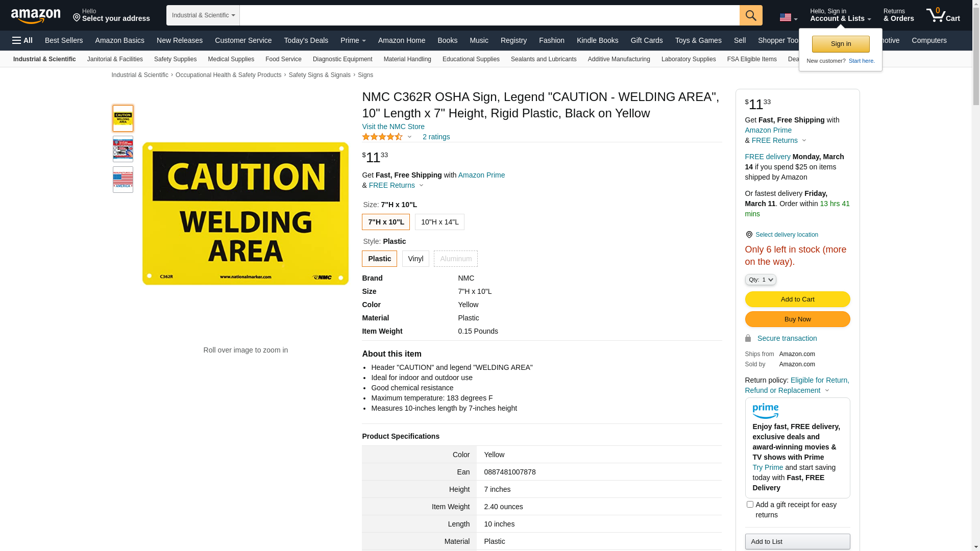Open the Qty quantity dropdown
Image resolution: width=980 pixels, height=551 pixels.
[x=760, y=280]
